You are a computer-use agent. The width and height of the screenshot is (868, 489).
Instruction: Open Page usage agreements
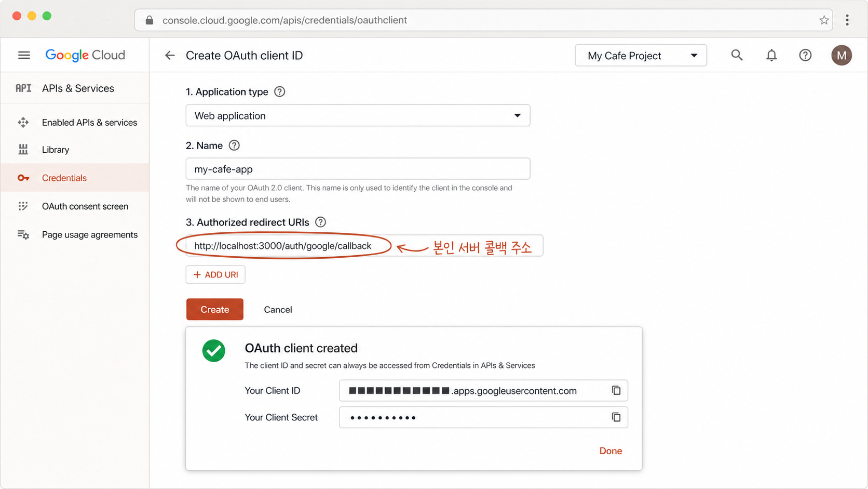click(75, 235)
